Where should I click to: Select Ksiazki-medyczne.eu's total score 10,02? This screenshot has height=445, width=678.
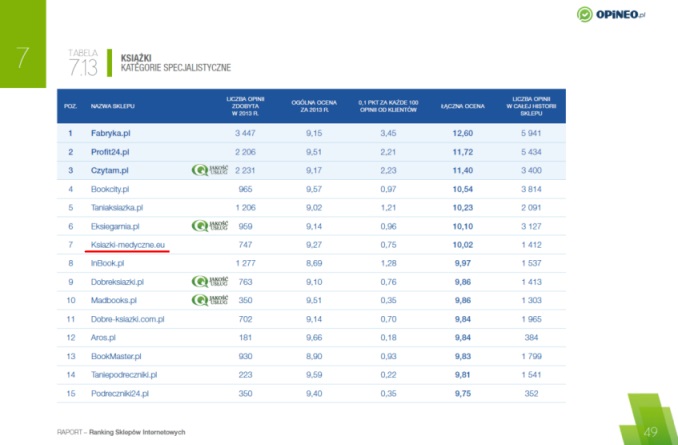(x=463, y=245)
